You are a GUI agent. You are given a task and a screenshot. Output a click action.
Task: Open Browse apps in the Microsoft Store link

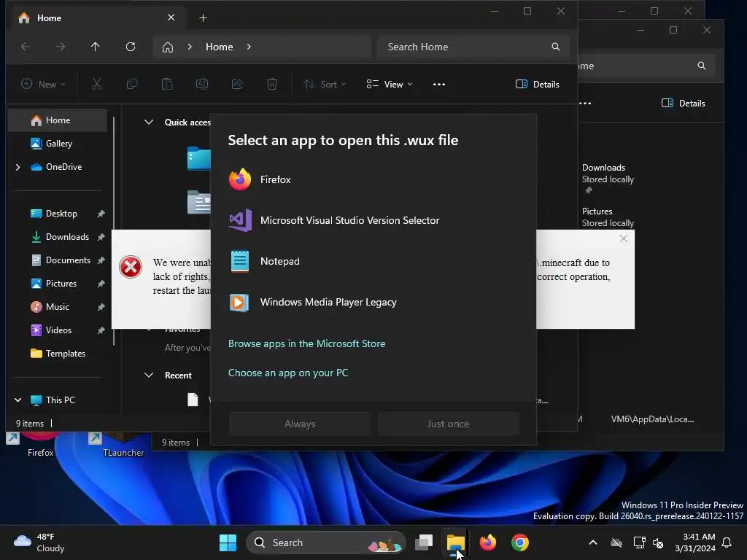click(x=307, y=344)
